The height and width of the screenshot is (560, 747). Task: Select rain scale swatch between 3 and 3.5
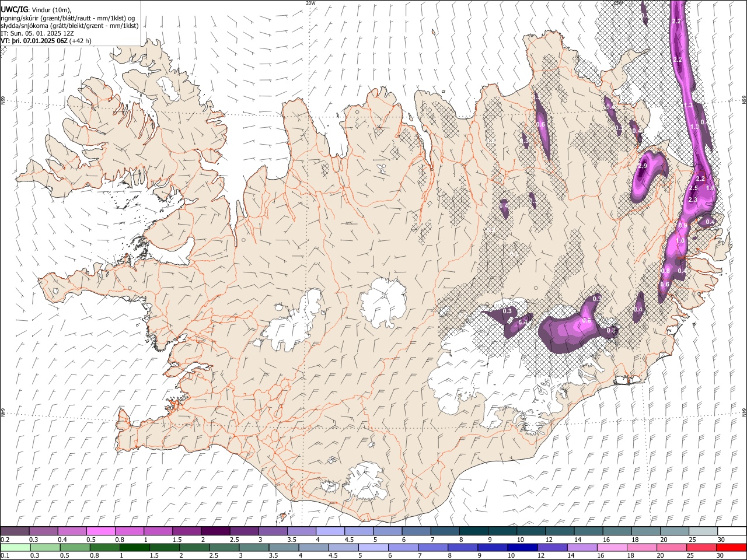click(254, 548)
